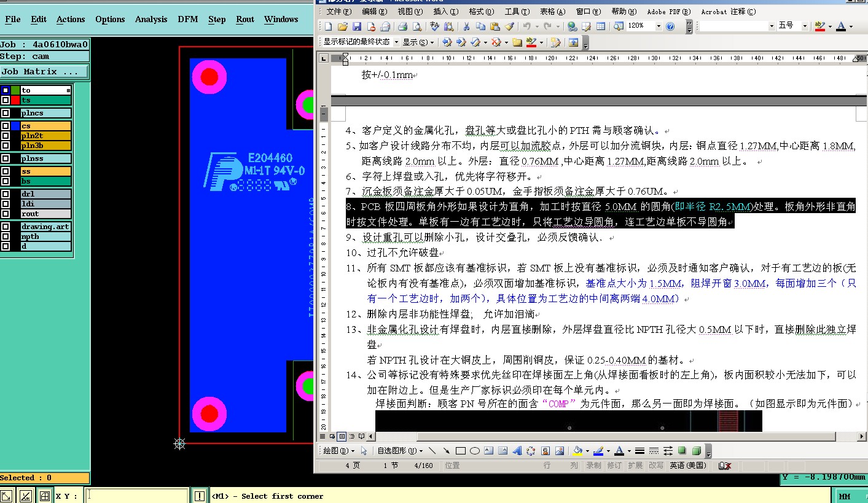Click the Undo arrow icon

526,26
